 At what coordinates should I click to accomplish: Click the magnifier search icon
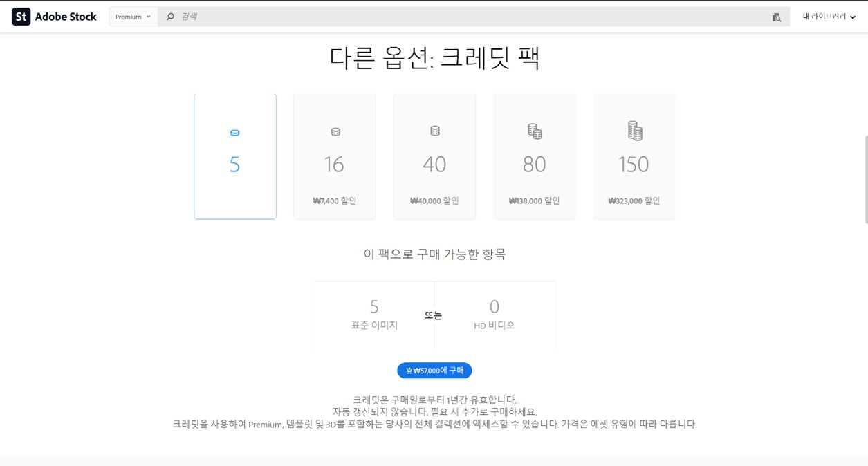(x=170, y=17)
